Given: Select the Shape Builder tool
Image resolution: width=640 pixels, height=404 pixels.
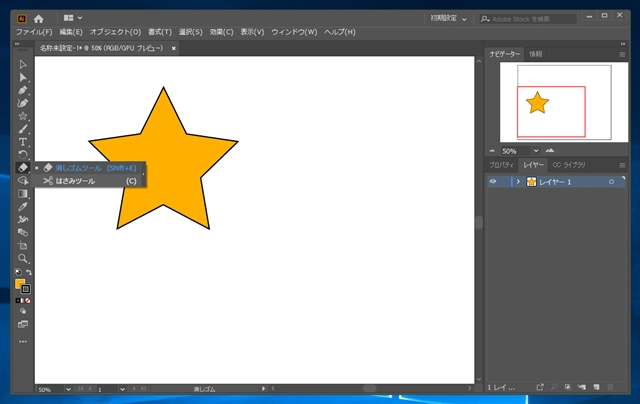Looking at the screenshot, I should pos(23,180).
